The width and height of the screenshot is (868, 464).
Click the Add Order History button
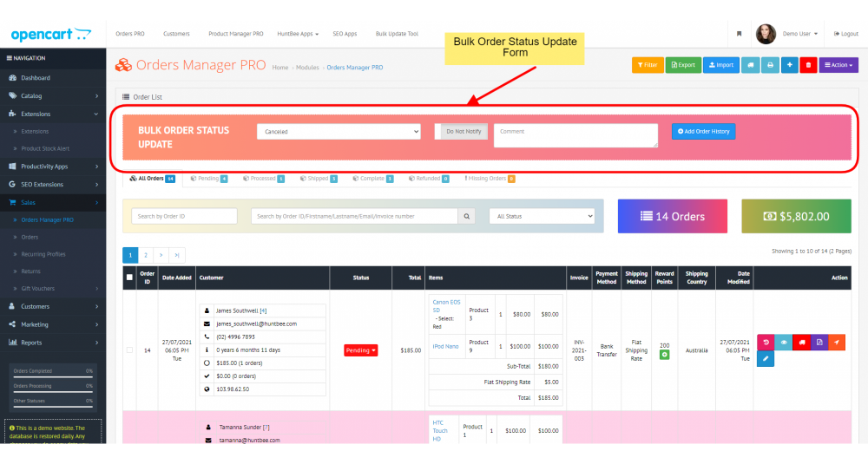[x=704, y=132]
